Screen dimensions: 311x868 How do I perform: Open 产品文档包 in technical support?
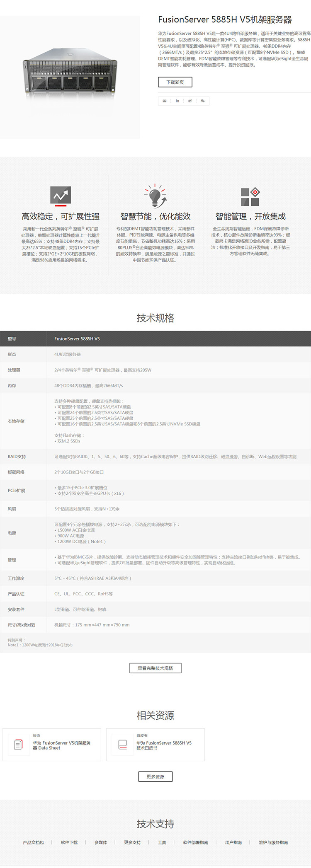click(33, 842)
